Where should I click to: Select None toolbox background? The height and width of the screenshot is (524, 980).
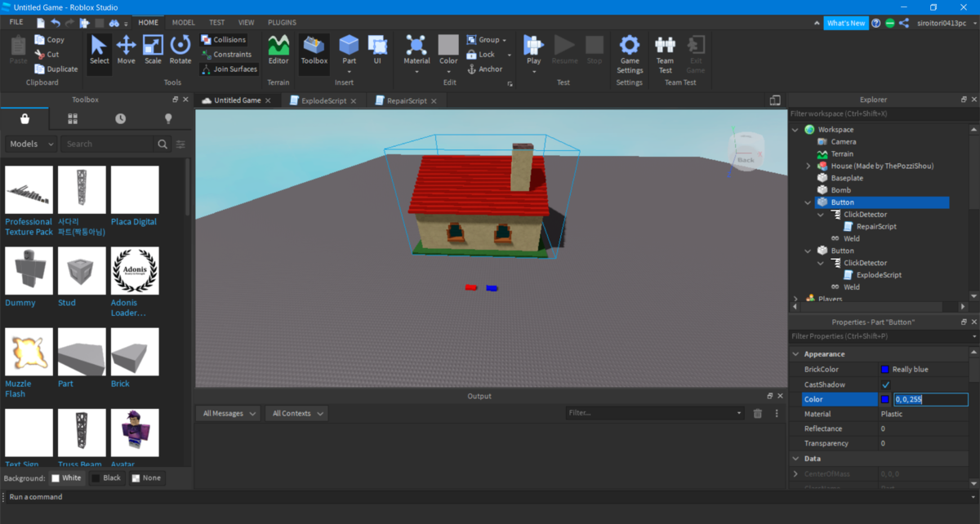[x=147, y=477]
